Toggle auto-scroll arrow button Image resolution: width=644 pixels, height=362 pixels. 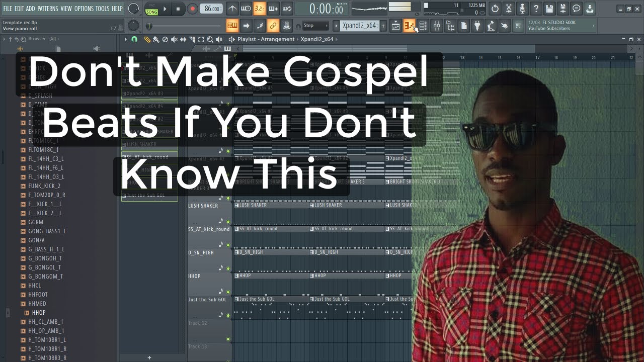246,26
